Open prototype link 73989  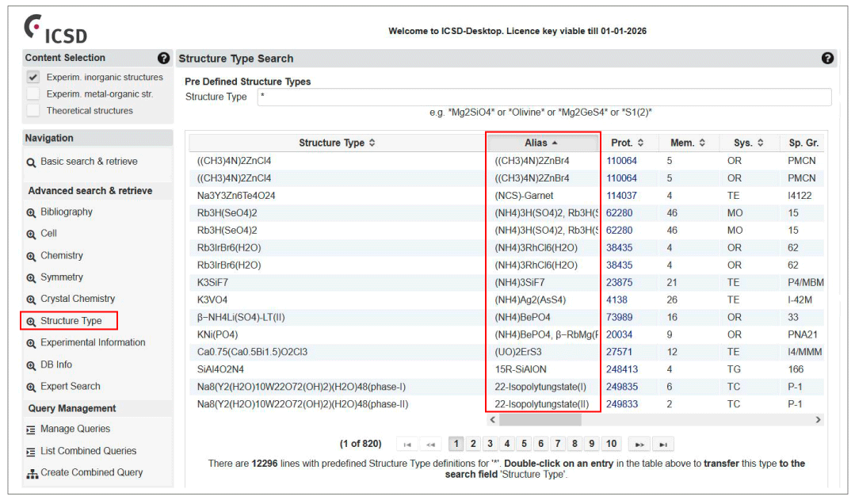(620, 318)
